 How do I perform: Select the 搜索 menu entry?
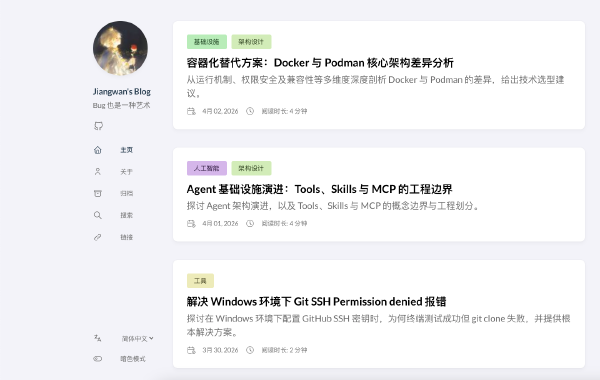click(127, 215)
